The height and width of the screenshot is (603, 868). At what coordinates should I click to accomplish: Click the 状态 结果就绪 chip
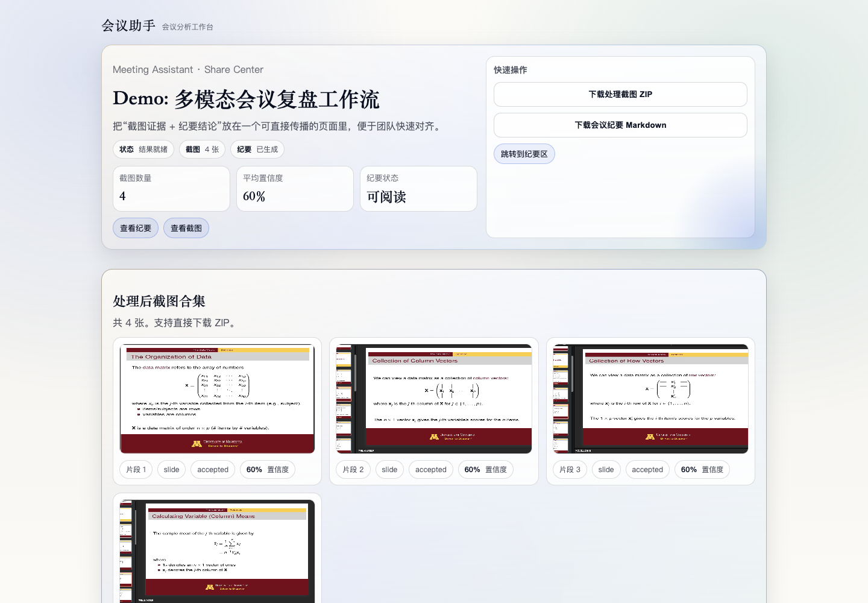click(143, 149)
